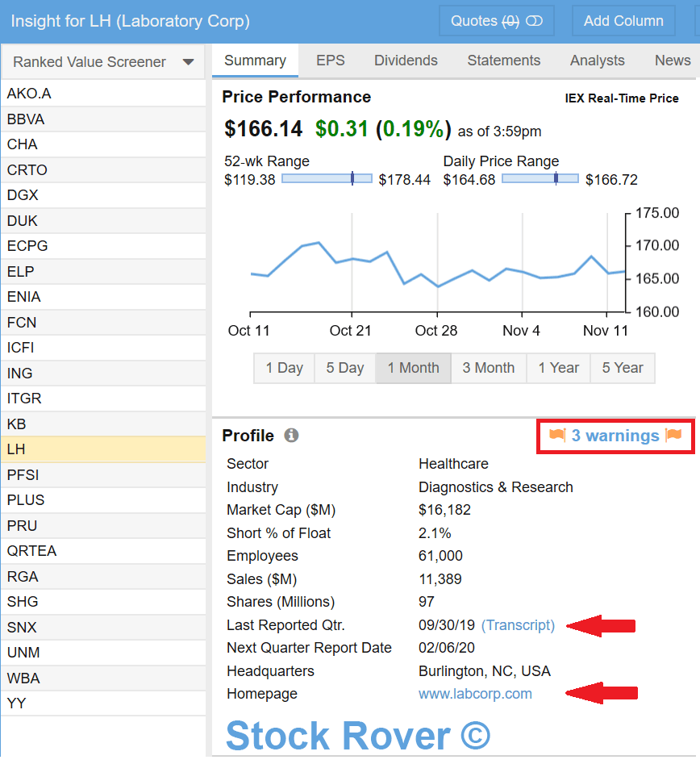Select the 5 Year chart range
700x764 pixels.
(622, 368)
